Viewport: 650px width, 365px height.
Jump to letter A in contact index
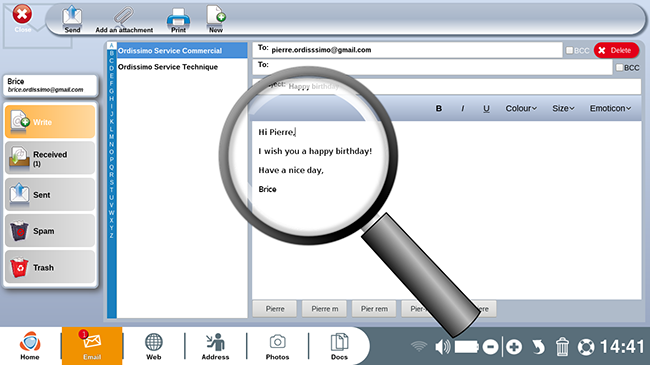click(111, 46)
